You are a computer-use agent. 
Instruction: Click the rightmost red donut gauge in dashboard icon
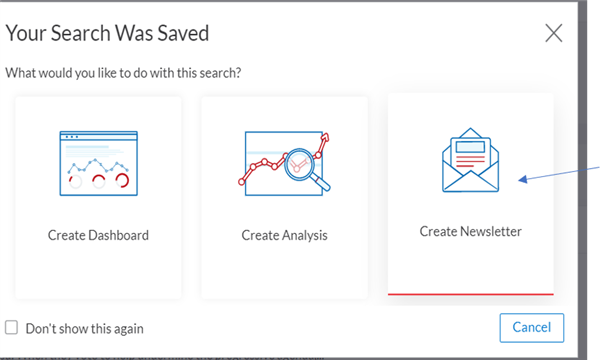(x=122, y=180)
